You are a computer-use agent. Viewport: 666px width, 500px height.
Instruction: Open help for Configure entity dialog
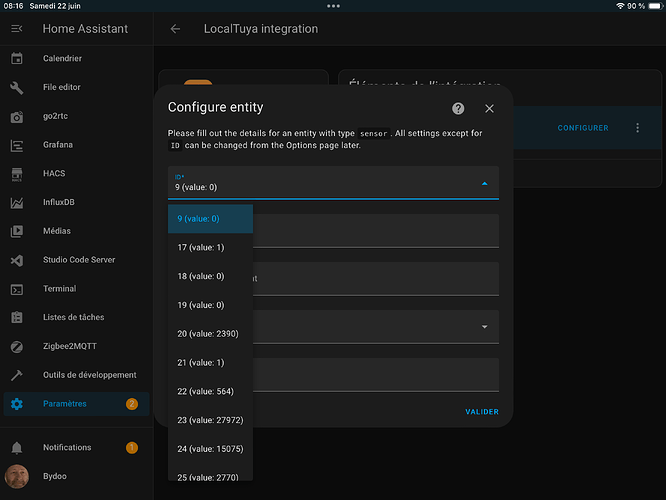point(458,109)
